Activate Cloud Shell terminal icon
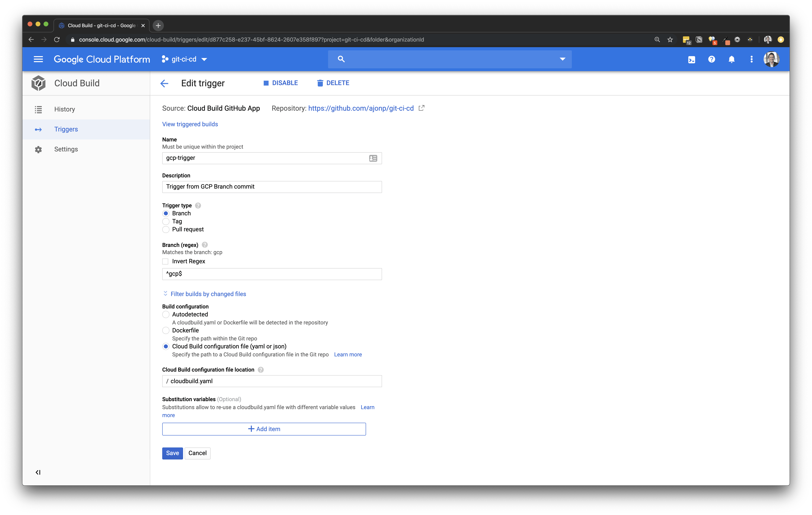Viewport: 812px width, 515px height. coord(692,60)
